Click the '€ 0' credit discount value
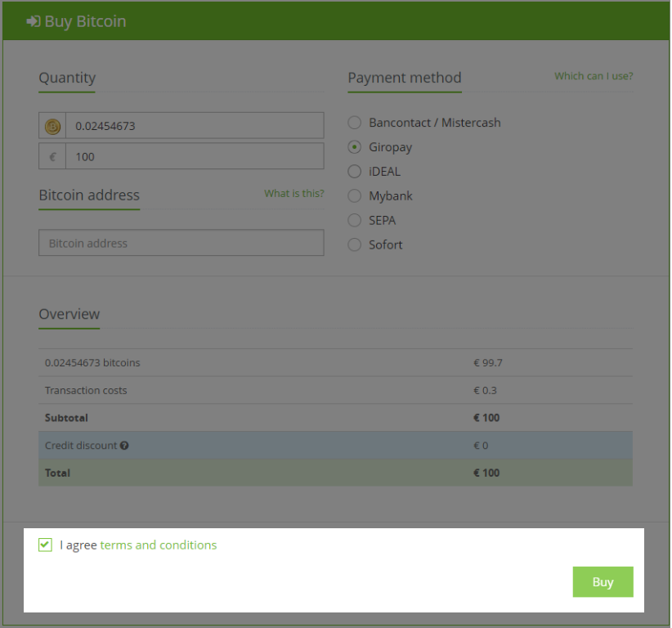Viewport: 672px width, 628px height. point(481,446)
